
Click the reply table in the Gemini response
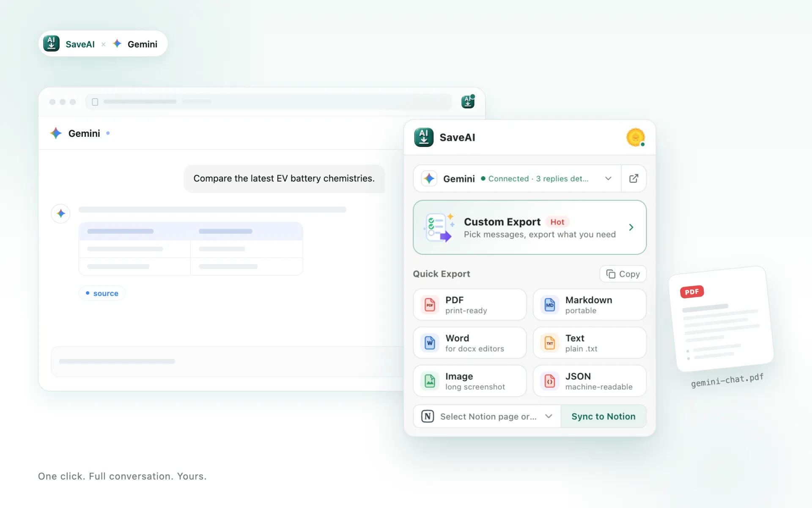click(191, 249)
